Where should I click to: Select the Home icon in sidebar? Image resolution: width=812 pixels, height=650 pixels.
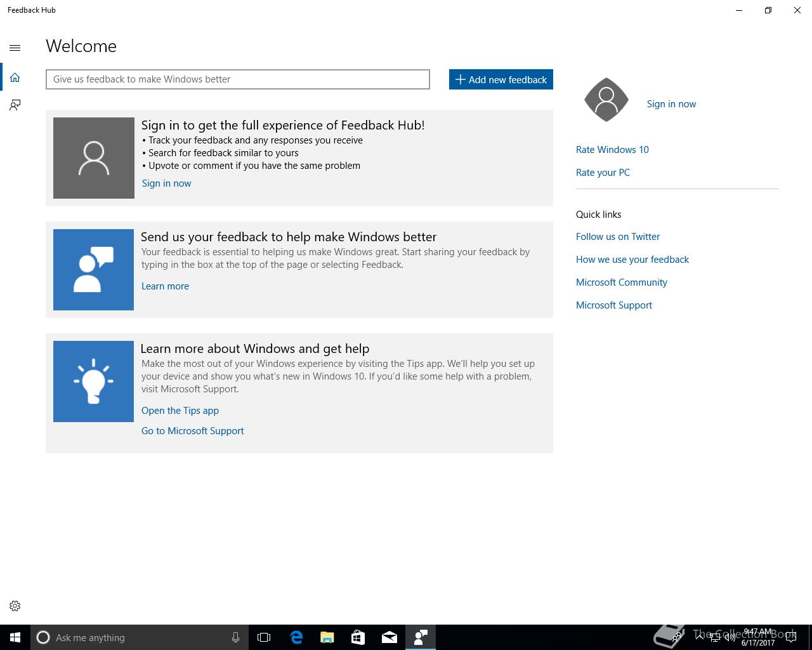point(15,77)
